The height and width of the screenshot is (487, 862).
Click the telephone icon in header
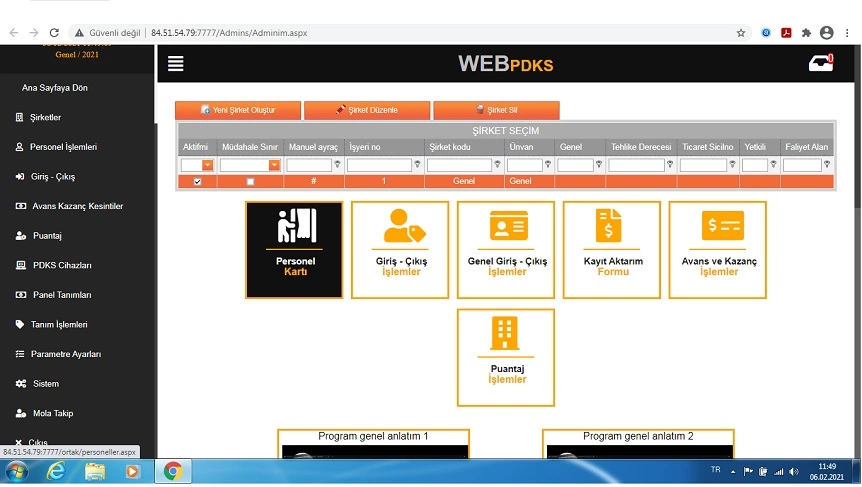point(820,64)
